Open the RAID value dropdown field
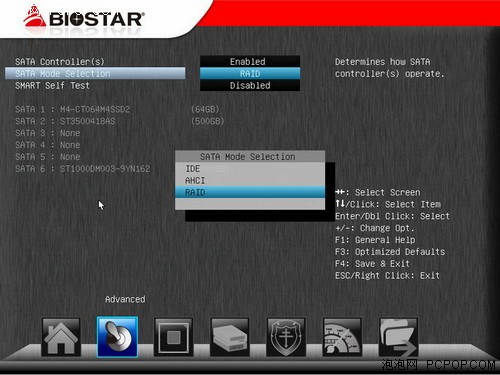 coord(250,74)
